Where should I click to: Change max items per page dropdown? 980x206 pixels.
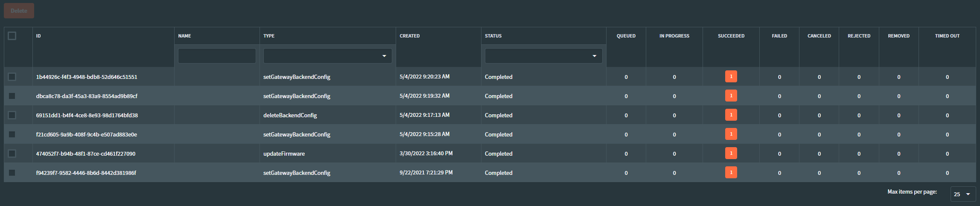(963, 194)
